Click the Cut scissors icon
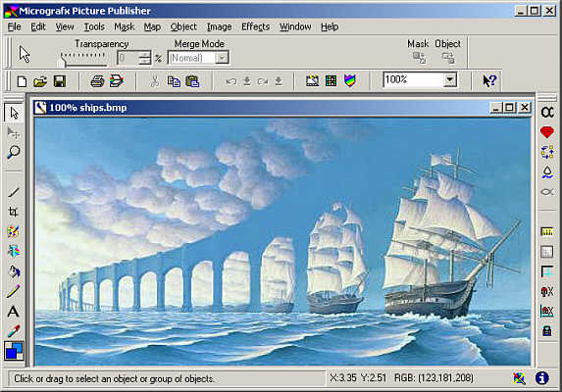The height and width of the screenshot is (392, 562). pos(155,81)
